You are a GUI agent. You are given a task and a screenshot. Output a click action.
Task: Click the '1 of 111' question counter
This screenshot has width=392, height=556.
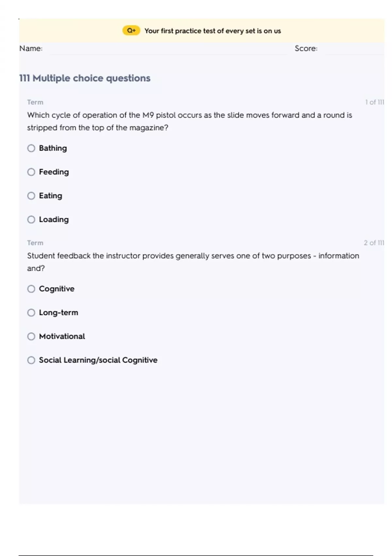coord(374,102)
